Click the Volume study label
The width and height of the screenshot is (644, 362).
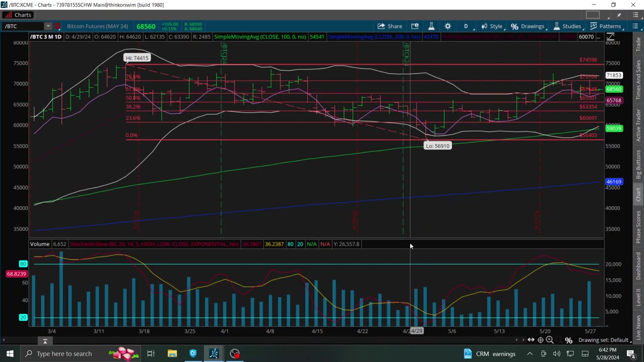coord(39,244)
